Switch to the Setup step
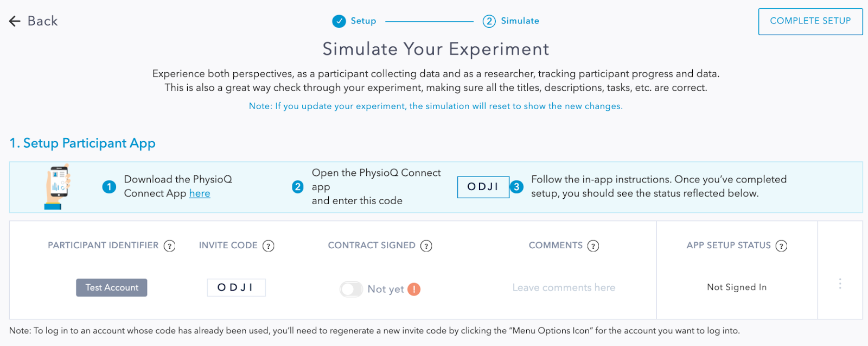The height and width of the screenshot is (346, 868). click(363, 21)
